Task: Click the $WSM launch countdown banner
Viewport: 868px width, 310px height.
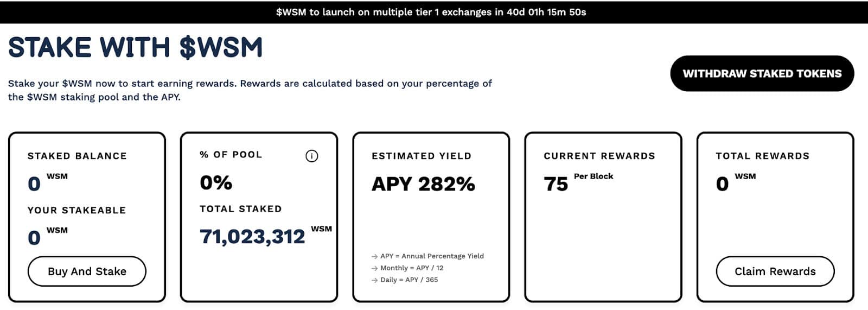Action: [x=431, y=12]
